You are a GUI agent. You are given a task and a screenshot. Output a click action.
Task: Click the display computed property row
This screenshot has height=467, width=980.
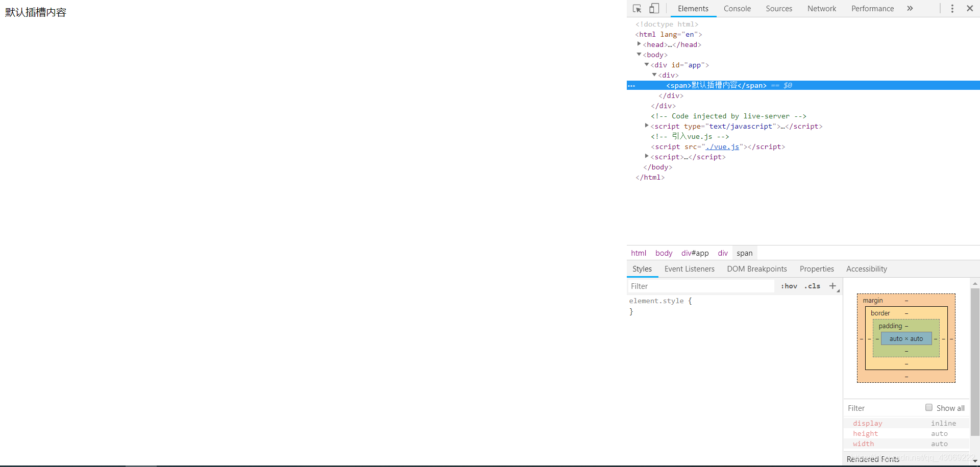coord(906,423)
